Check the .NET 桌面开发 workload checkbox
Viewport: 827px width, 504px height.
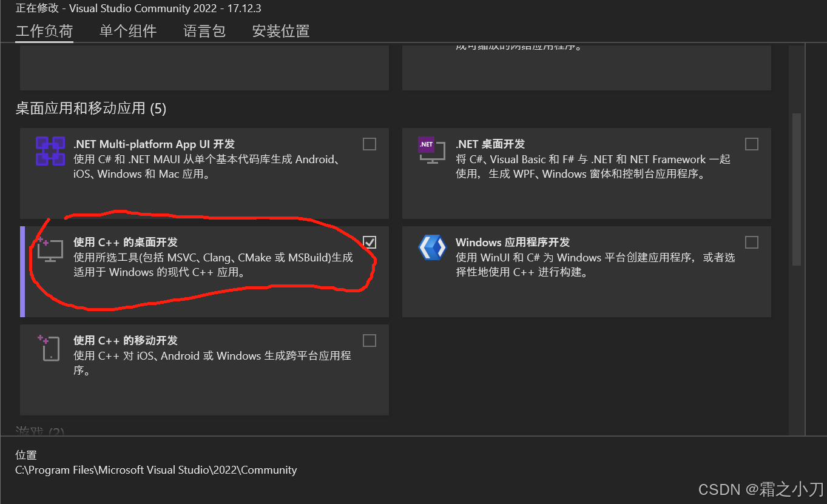coord(751,144)
